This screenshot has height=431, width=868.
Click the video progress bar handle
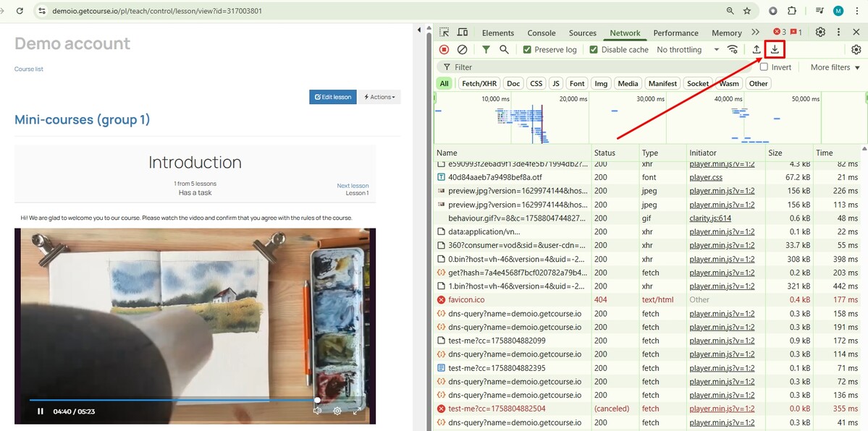point(317,399)
